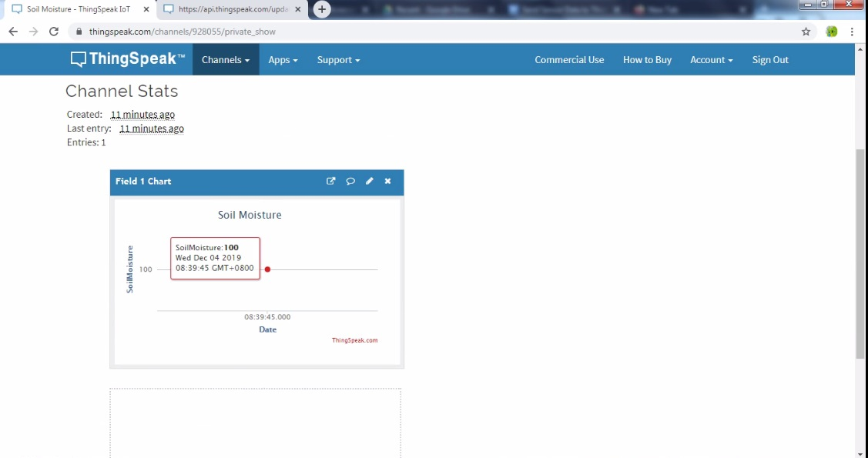Expand the Channels dropdown menu
This screenshot has width=868, height=458.
coord(226,60)
